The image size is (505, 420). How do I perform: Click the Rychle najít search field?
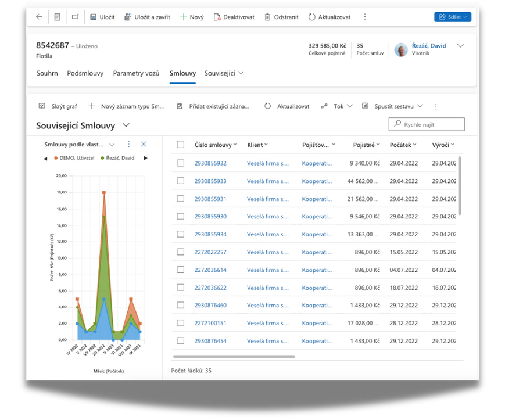point(427,124)
